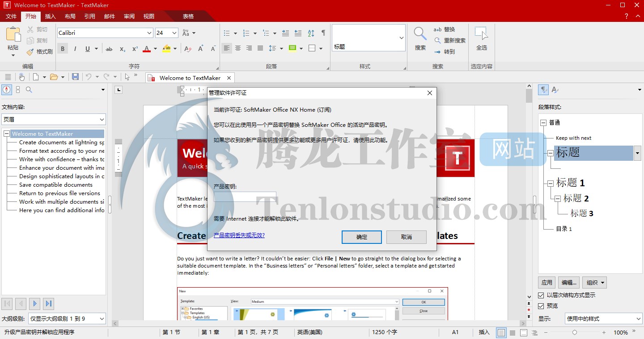Uncheck the 预览 preview checkbox
Viewport: 644px width, 339px height.
click(541, 306)
